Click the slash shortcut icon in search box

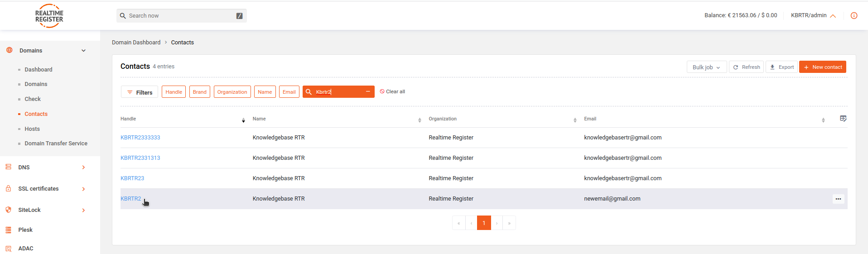click(239, 16)
